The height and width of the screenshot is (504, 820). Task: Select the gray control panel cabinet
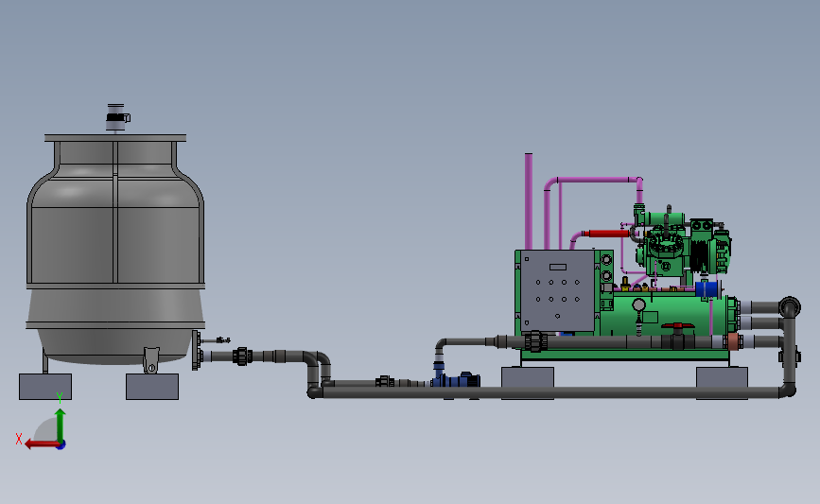point(557,291)
